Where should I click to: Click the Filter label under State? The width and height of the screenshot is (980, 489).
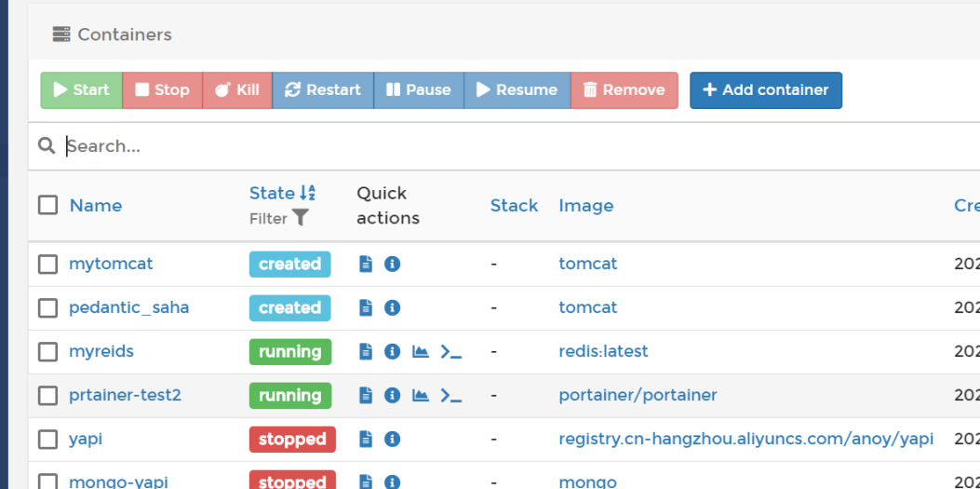(268, 219)
